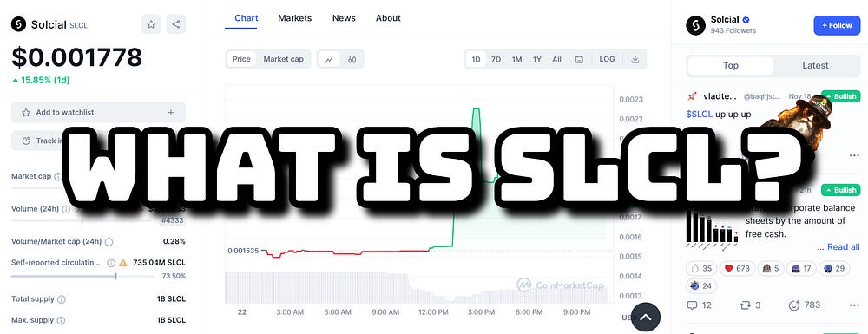Click info icon next to Volume (24h)
This screenshot has height=334, width=868.
[x=66, y=210]
